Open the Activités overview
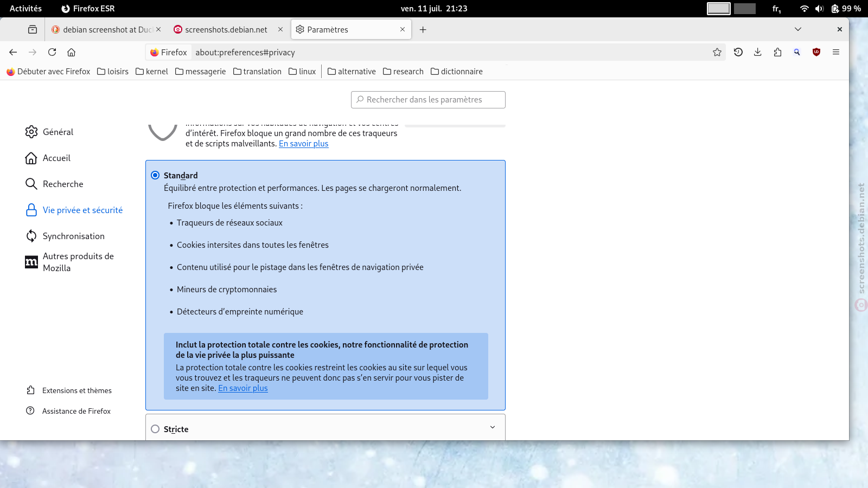Viewport: 868px width, 488px height. [25, 9]
